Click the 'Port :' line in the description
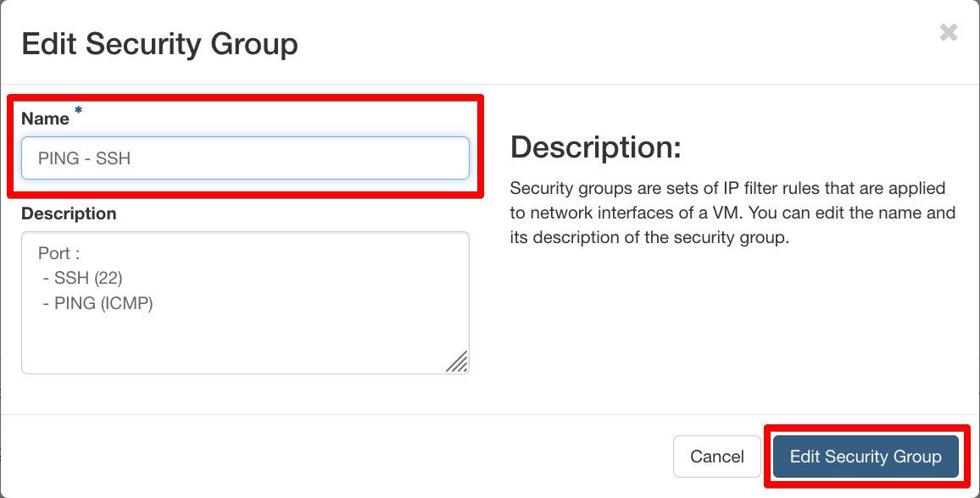Image resolution: width=980 pixels, height=498 pixels. [x=59, y=253]
